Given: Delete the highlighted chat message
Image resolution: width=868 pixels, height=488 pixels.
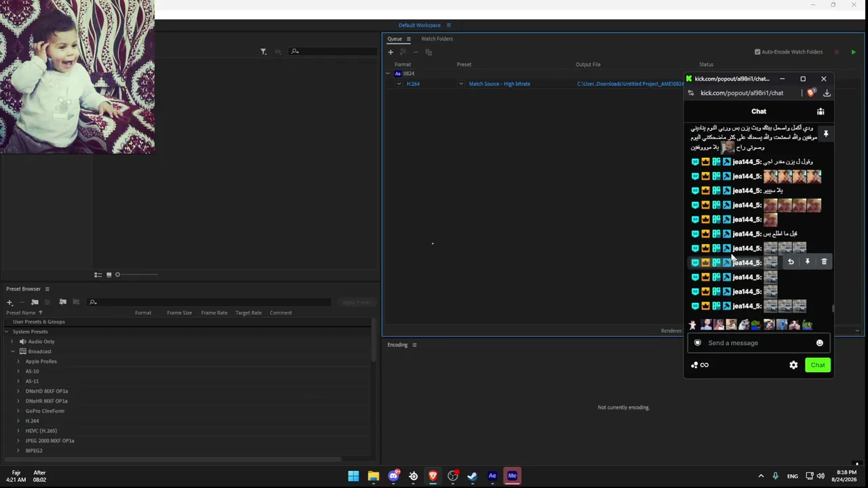Looking at the screenshot, I should click(x=824, y=262).
